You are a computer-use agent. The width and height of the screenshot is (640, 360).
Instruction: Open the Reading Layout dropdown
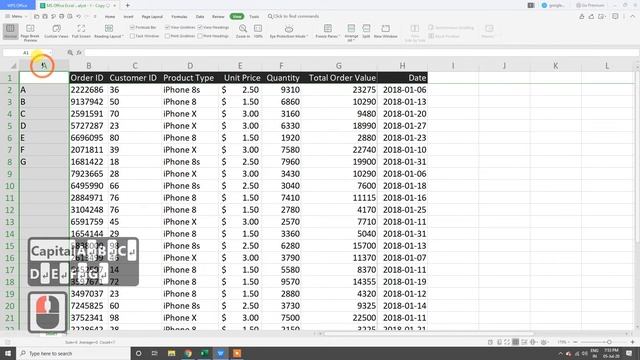point(109,31)
